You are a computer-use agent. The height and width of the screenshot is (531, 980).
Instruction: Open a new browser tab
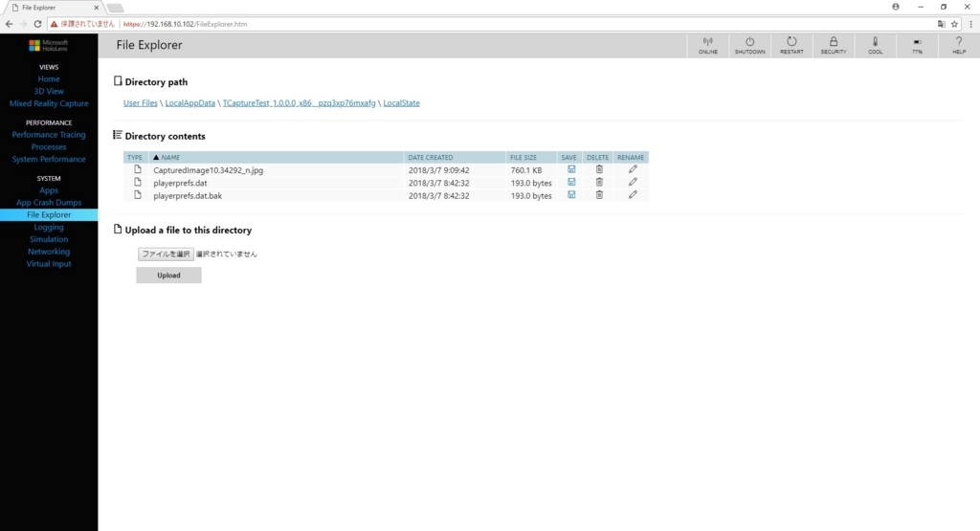pyautogui.click(x=115, y=8)
